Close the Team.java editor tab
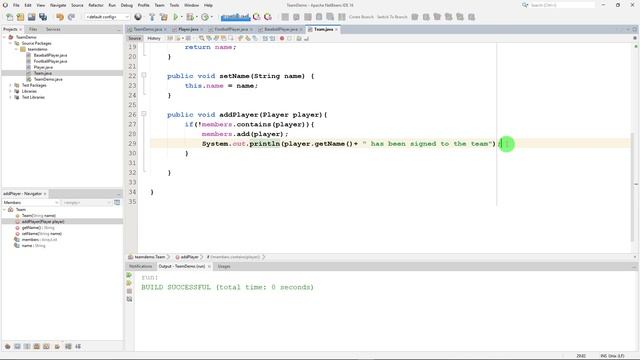This screenshot has height=360, width=640. click(336, 29)
